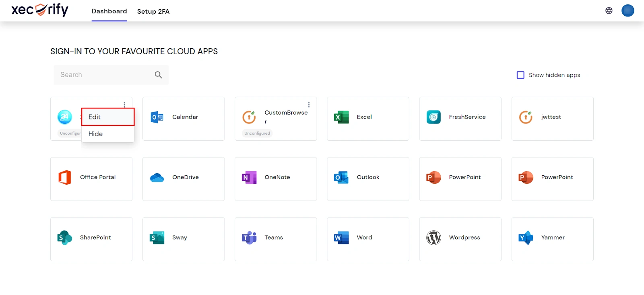Click the FreshService app icon
The width and height of the screenshot is (644, 295).
tap(433, 117)
